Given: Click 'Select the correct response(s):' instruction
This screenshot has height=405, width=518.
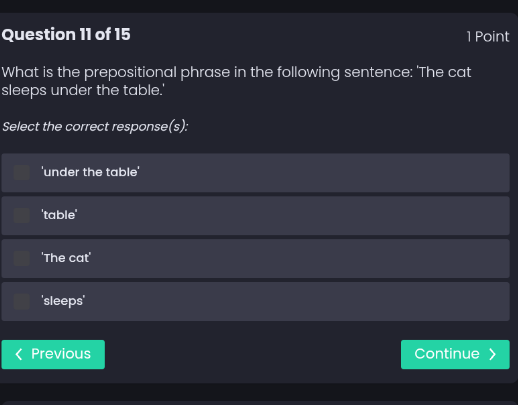Looking at the screenshot, I should click(95, 127).
